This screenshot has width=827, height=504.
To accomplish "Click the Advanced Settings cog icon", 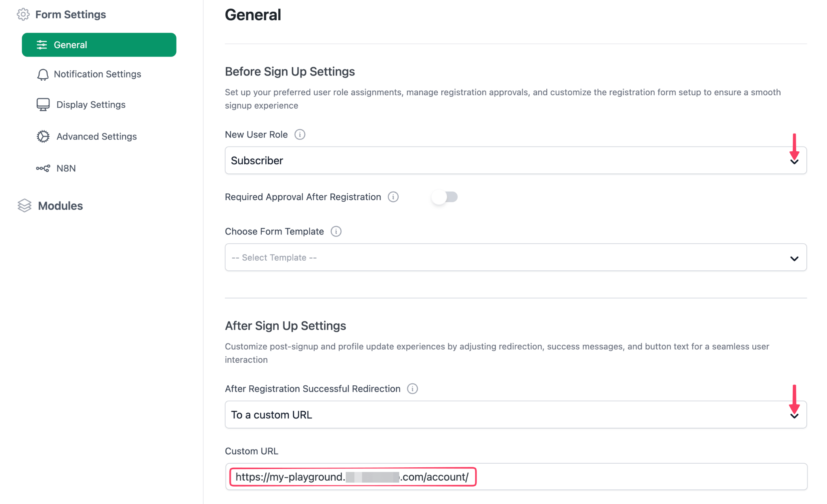I will pos(43,136).
